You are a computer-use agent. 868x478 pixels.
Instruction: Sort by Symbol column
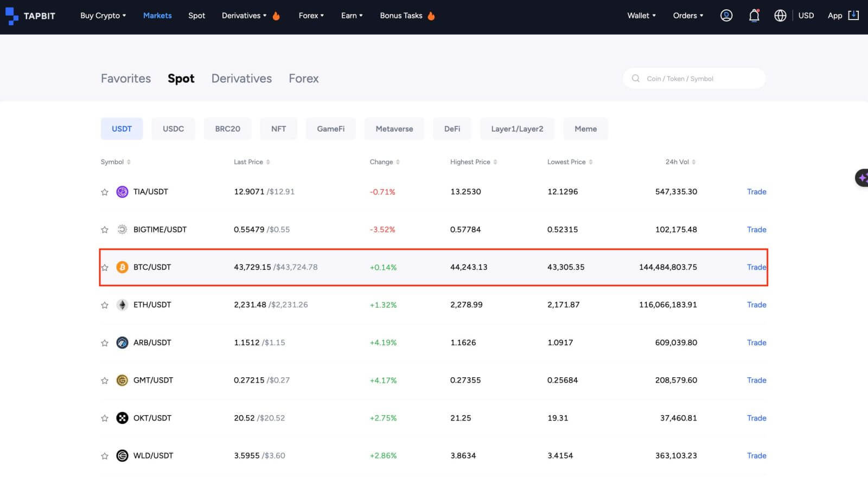tap(116, 162)
